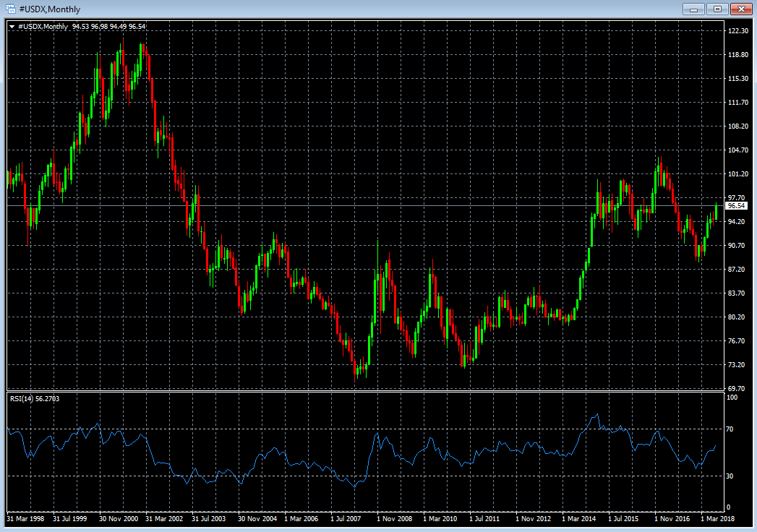Click the 115.30 price scale label
This screenshot has height=532, width=757.
(737, 78)
